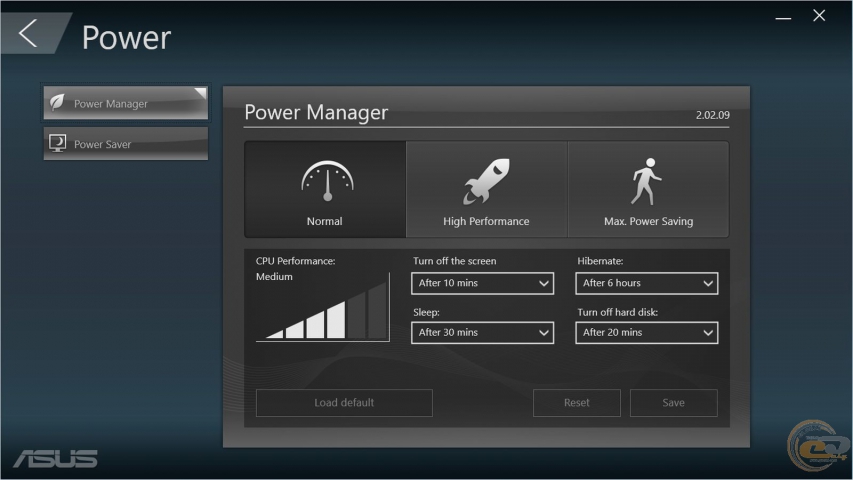This screenshot has height=480, width=853.
Task: Minimize the Power window
Action: 783,18
